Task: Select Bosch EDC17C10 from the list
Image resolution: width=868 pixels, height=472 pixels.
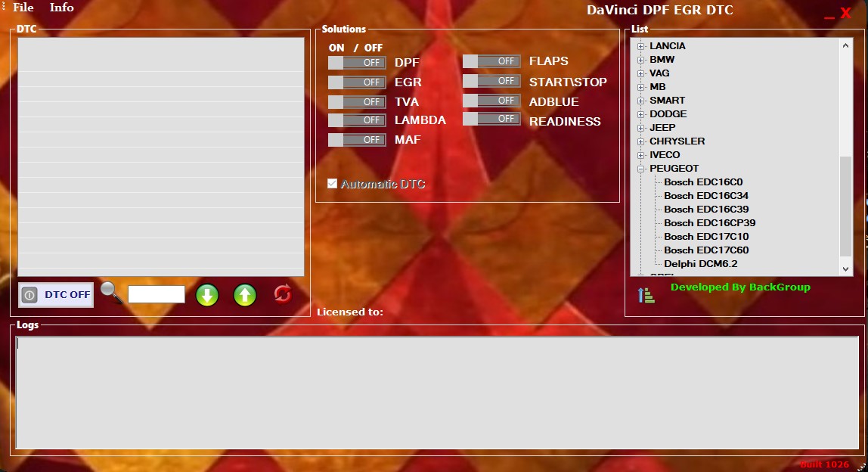Action: coord(705,236)
